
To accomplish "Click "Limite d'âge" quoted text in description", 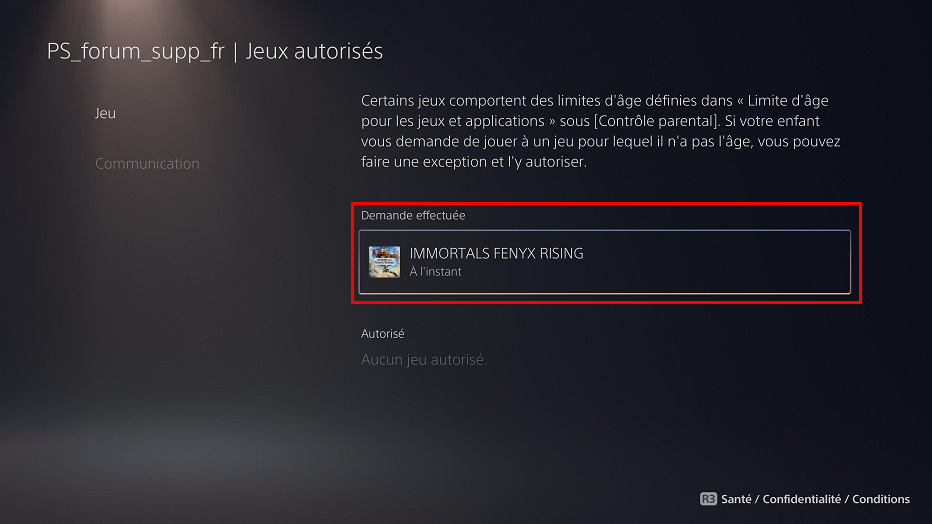I will (x=788, y=101).
